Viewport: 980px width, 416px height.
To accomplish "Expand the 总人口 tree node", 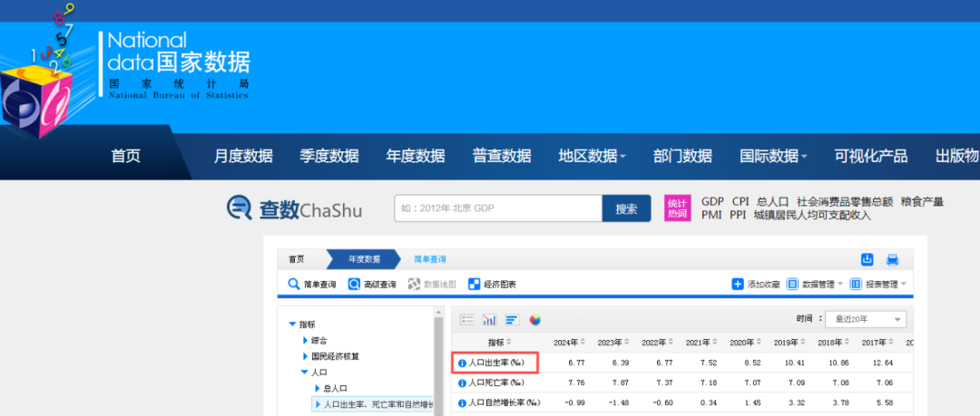I will [318, 389].
